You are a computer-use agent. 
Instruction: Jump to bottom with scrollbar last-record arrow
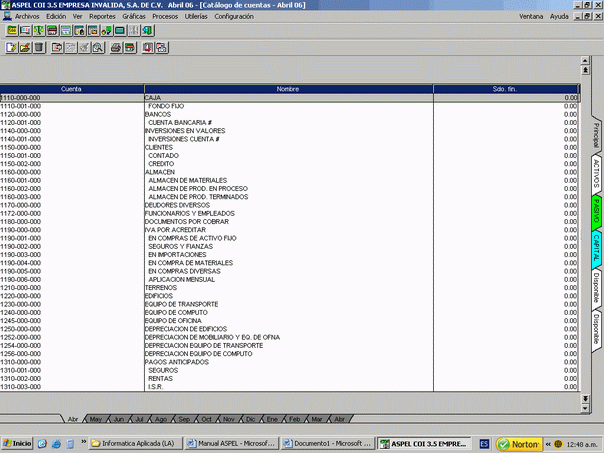click(x=585, y=399)
